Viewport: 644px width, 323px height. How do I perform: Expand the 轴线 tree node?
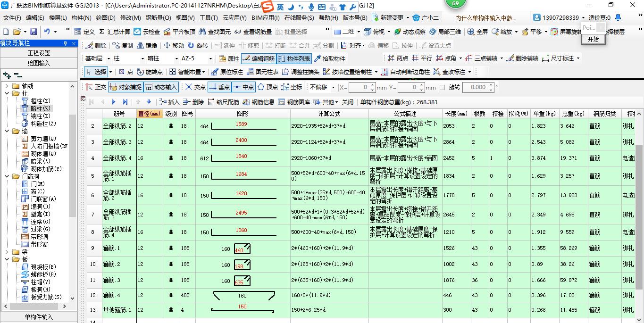pos(7,86)
